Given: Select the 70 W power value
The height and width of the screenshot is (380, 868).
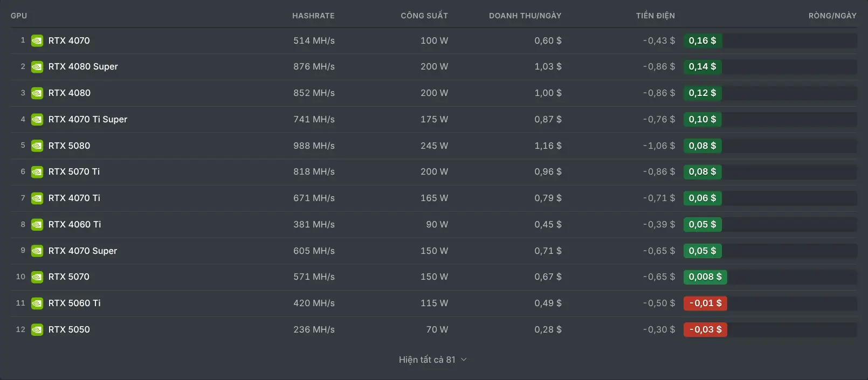Looking at the screenshot, I should click(437, 329).
